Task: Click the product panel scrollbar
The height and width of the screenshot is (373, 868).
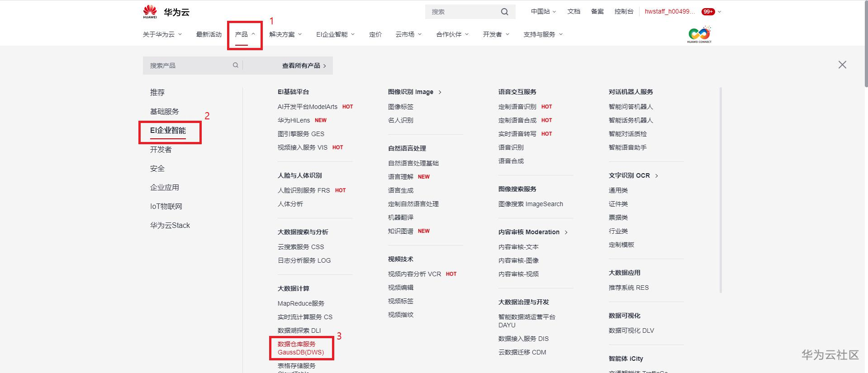Action: pos(721,190)
